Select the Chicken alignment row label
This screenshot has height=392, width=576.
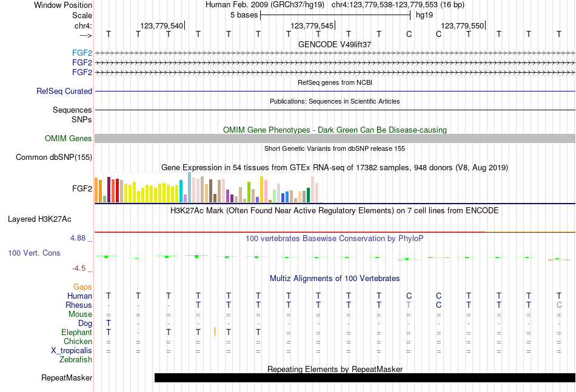pos(78,341)
